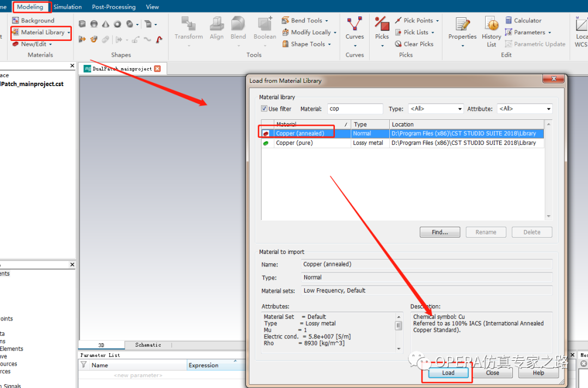The image size is (588, 388).
Task: Click the Rename button
Action: [486, 232]
